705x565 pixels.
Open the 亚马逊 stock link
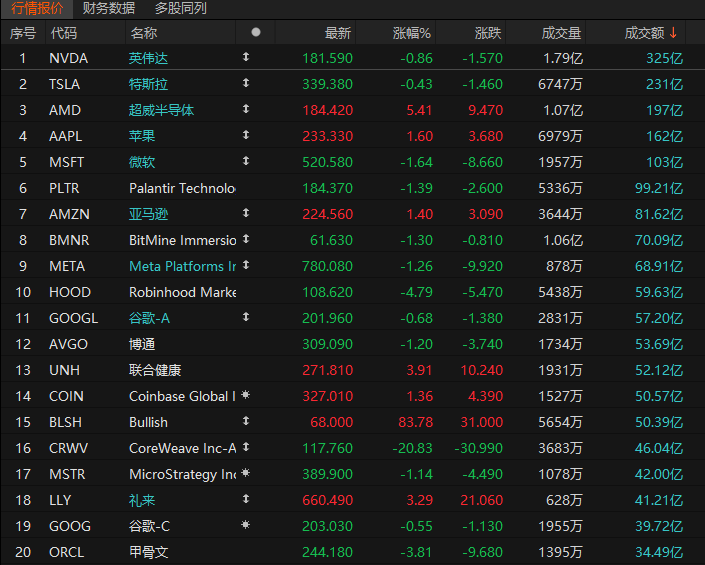(x=148, y=214)
